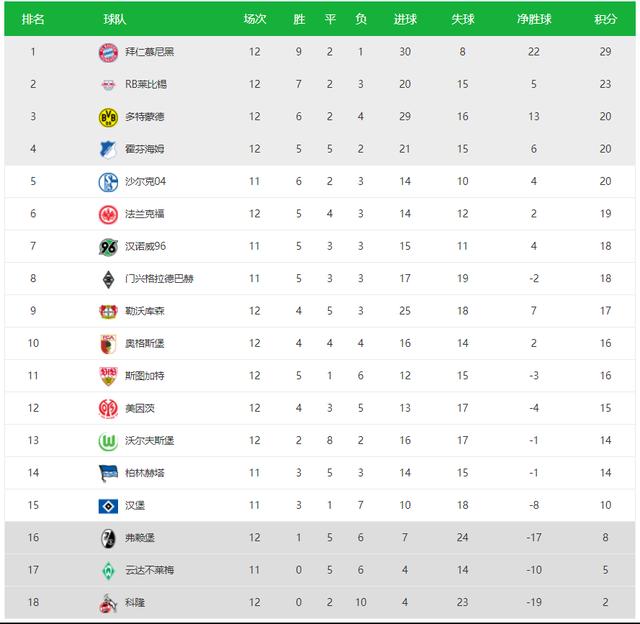Click the 进球 column header
Image resolution: width=640 pixels, height=624 pixels.
tap(405, 20)
